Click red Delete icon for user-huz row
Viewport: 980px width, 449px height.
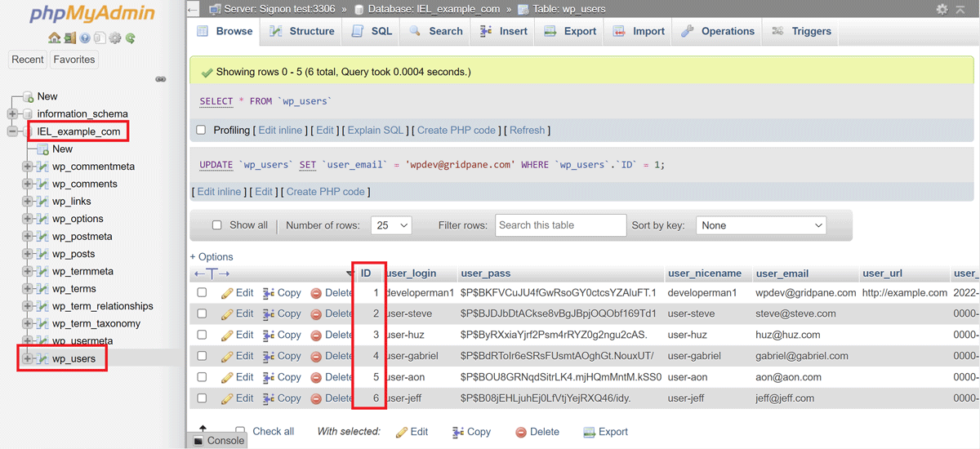pyautogui.click(x=316, y=335)
